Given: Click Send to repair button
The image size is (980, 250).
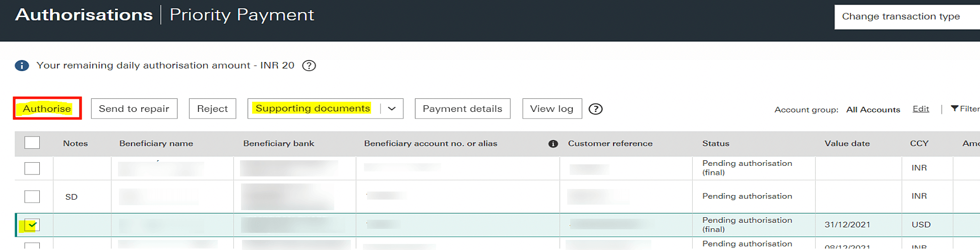Looking at the screenshot, I should tap(134, 109).
